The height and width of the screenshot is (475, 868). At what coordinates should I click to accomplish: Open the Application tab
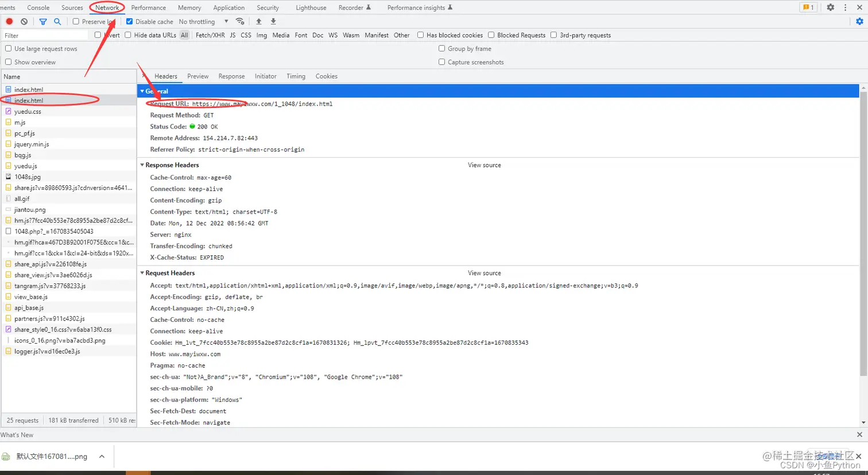tap(229, 7)
